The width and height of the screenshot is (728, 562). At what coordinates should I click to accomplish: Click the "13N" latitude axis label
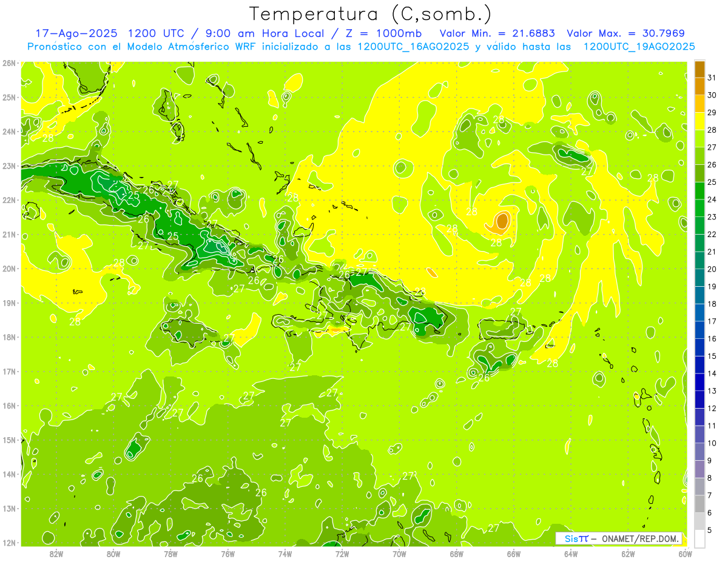pyautogui.click(x=8, y=509)
